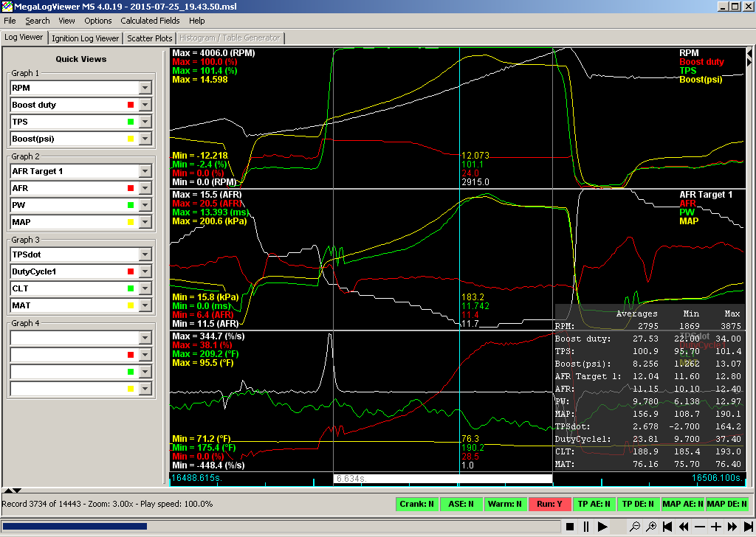Pause the log playback
756x537 pixels.
pyautogui.click(x=586, y=527)
